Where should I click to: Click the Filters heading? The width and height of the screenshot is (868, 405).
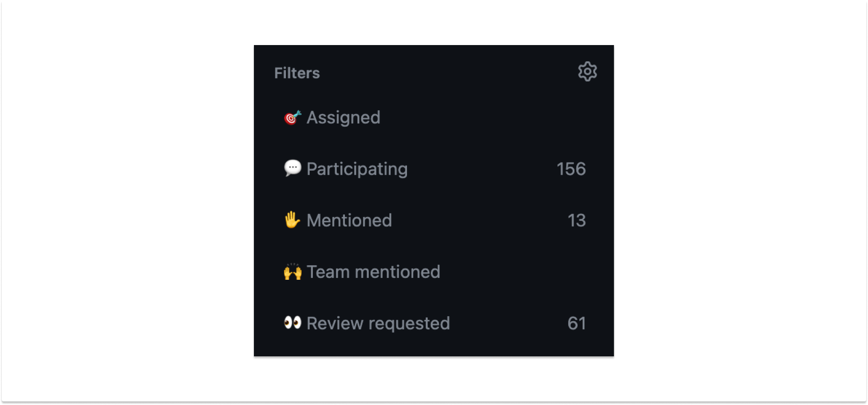(x=297, y=73)
